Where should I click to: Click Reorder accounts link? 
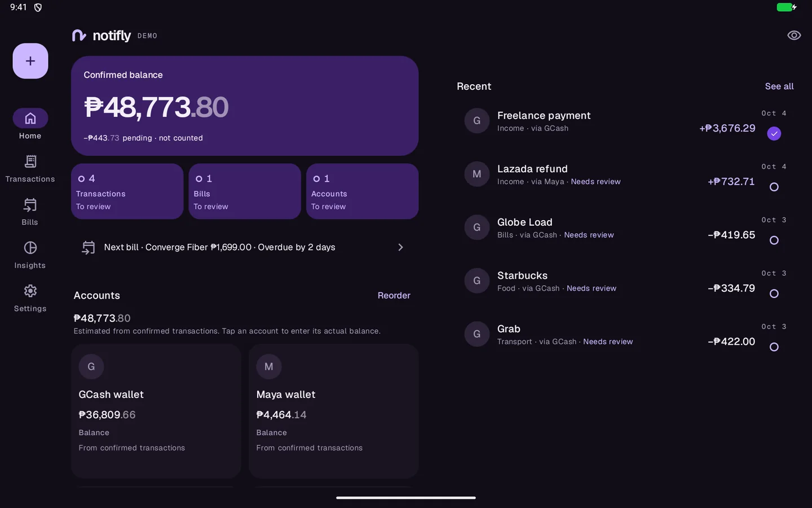[x=394, y=295]
